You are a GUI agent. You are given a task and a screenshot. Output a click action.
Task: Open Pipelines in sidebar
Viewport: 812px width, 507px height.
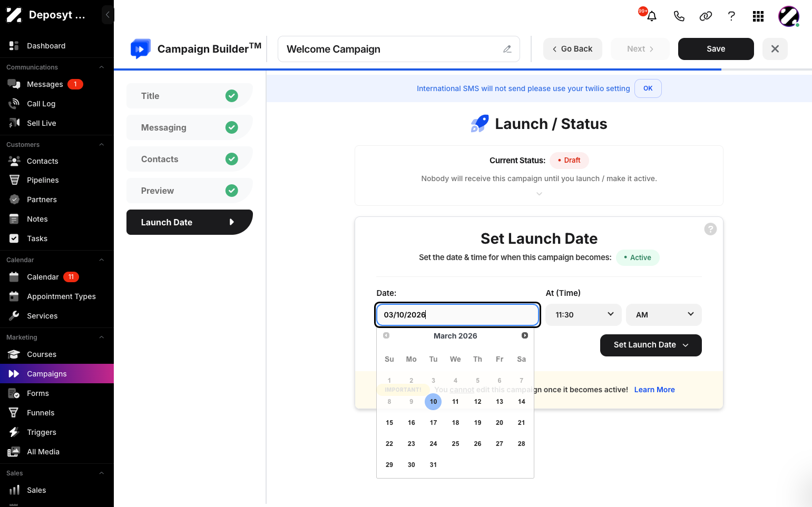pos(57,180)
